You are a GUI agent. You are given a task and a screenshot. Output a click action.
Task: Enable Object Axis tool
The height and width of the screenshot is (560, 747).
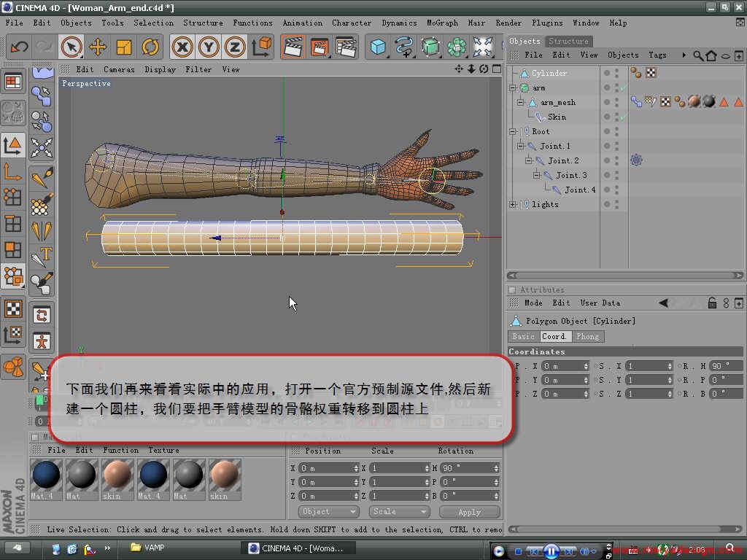[x=13, y=171]
